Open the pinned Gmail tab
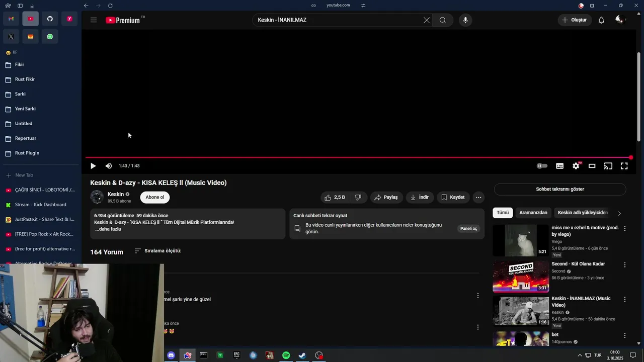This screenshot has width=644, height=362. pos(11,19)
